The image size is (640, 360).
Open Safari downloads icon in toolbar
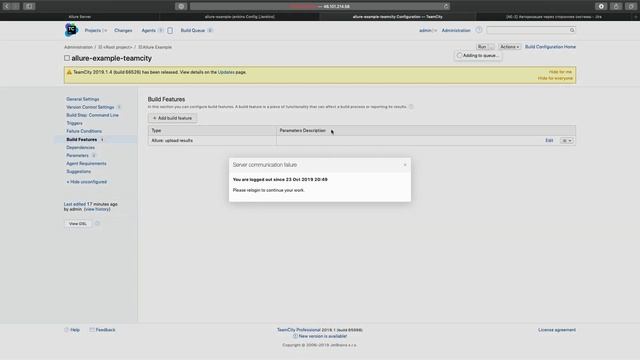click(x=601, y=6)
